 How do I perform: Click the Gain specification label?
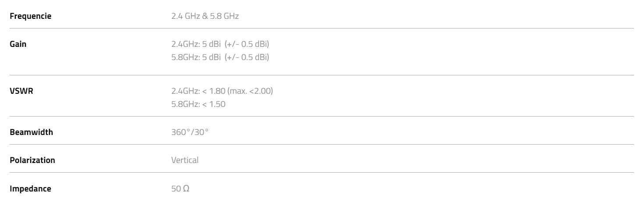18,44
